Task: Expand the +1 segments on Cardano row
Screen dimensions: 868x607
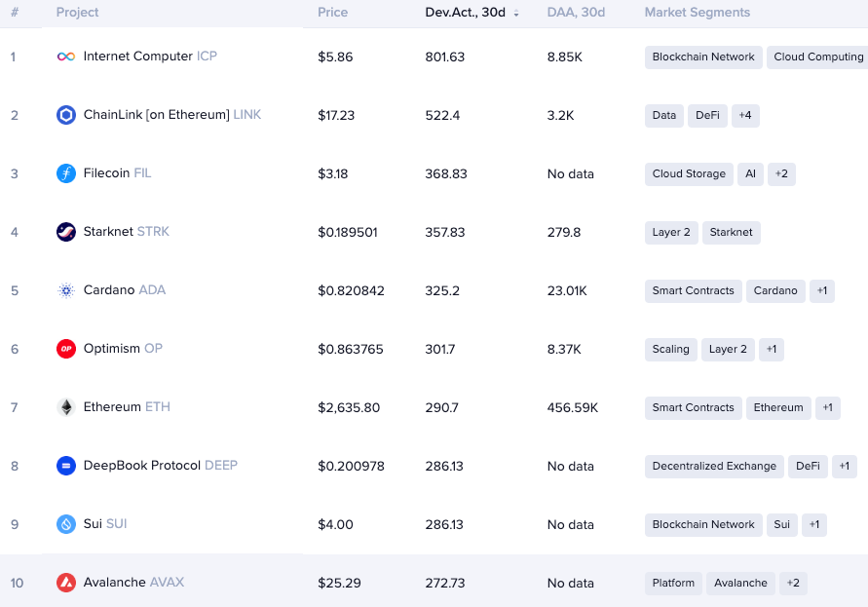Action: (822, 290)
